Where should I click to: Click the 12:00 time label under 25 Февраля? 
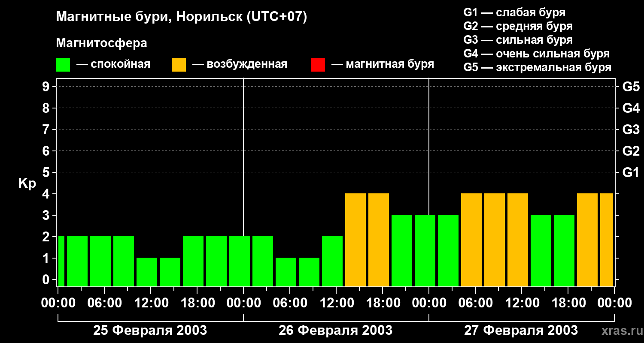(x=151, y=303)
